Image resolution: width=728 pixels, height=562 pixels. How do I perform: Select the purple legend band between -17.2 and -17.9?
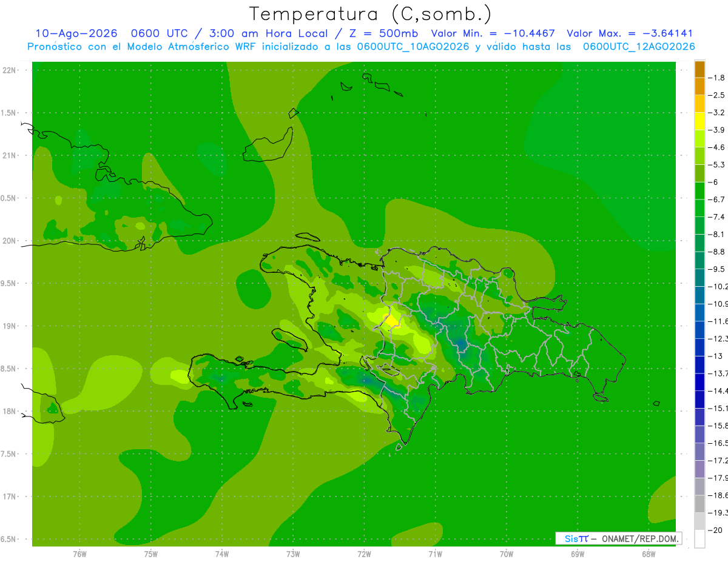(699, 469)
